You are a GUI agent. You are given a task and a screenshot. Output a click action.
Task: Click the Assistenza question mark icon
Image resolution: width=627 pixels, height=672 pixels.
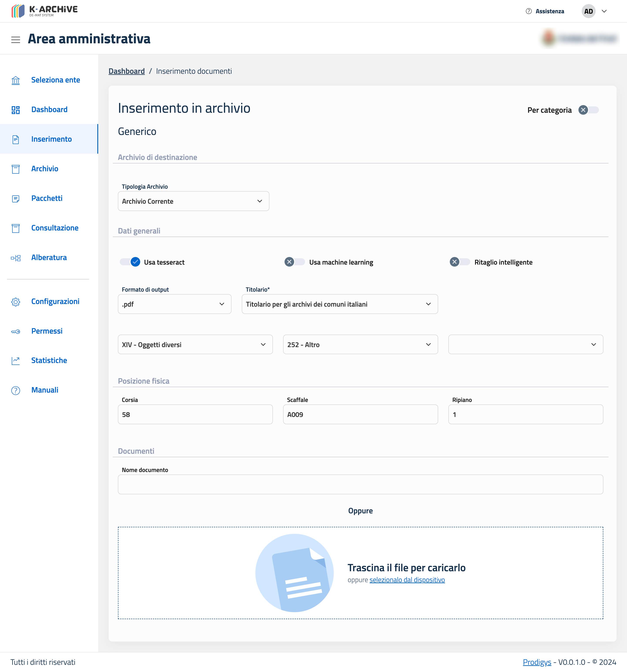529,11
